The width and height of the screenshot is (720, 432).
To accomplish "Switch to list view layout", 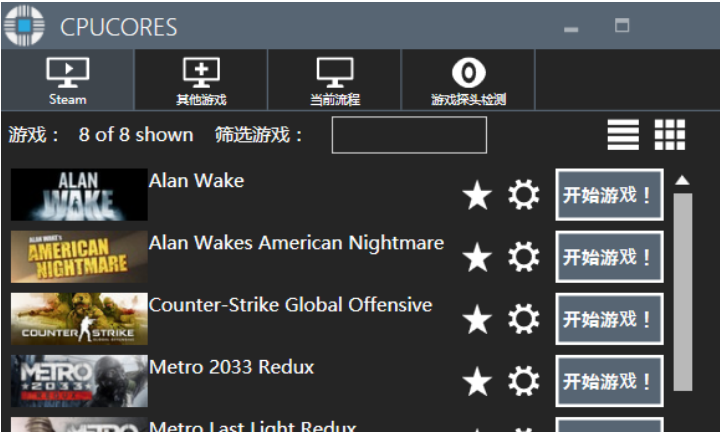I will 623,134.
